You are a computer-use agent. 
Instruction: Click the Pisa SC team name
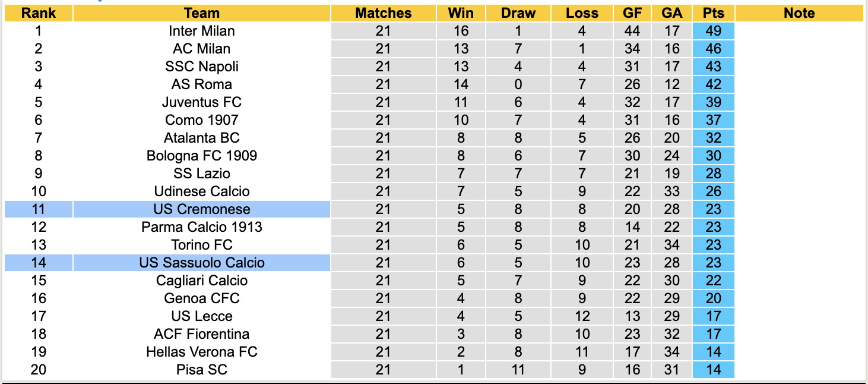[202, 370]
